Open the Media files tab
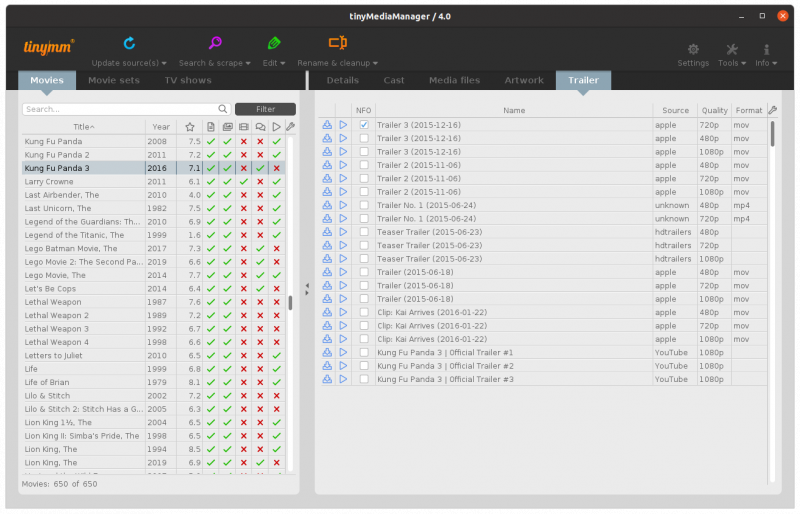Screen dimensions: 800x514 pos(455,80)
